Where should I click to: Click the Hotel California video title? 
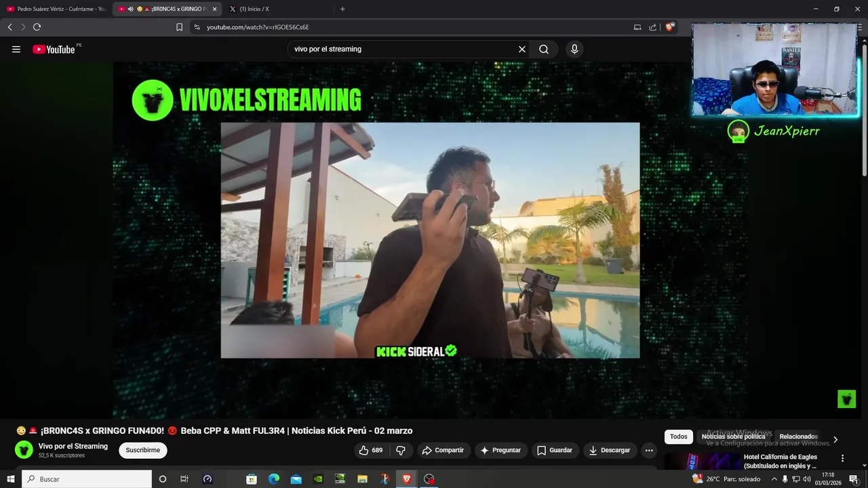[781, 462]
